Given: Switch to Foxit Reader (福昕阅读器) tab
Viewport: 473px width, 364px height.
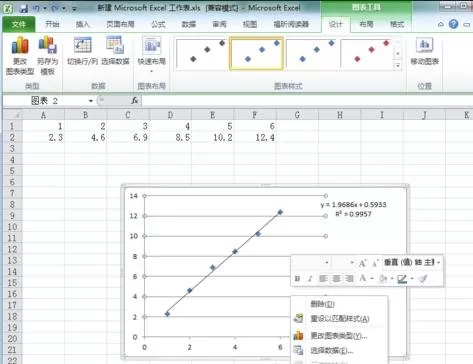Looking at the screenshot, I should coord(291,24).
